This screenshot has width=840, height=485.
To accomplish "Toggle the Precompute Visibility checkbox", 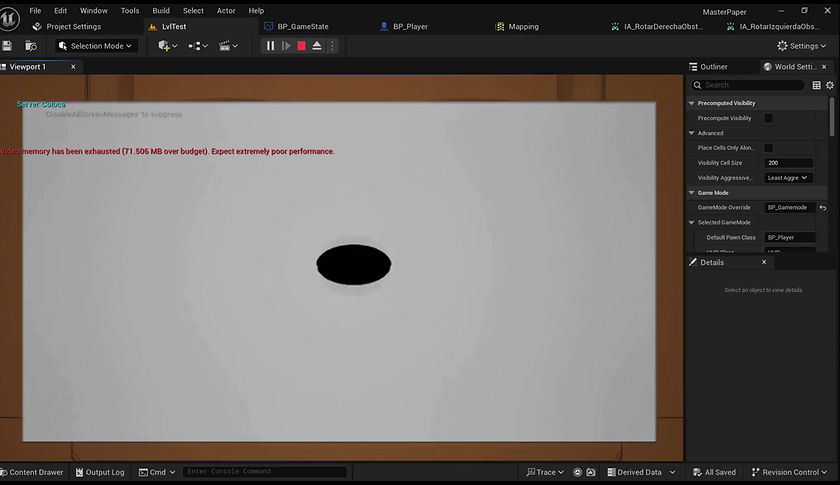I will 769,118.
